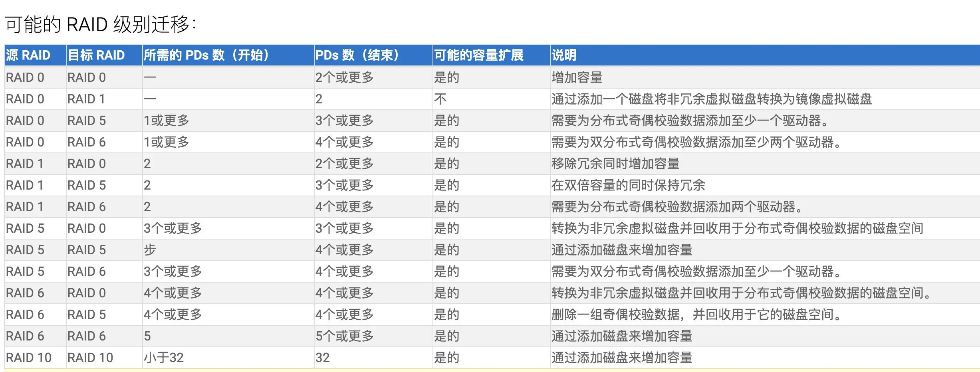
Task: Select description mentioning 镜像虚拟磁盘
Action: [711, 99]
